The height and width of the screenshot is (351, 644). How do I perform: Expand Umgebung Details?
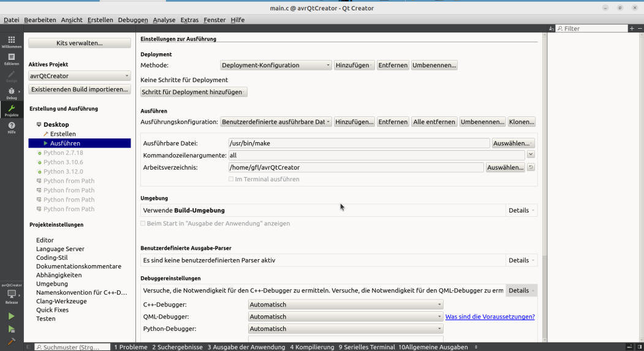(521, 210)
